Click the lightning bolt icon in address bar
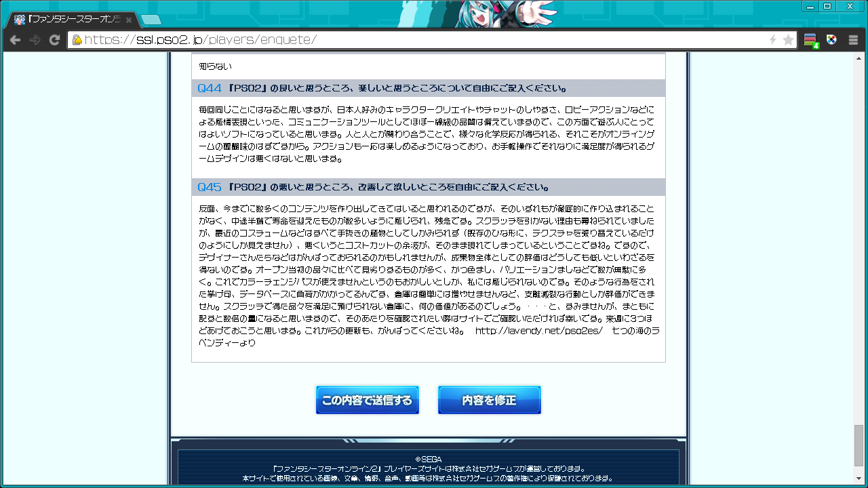Screen dimensions: 868x488 coord(772,40)
